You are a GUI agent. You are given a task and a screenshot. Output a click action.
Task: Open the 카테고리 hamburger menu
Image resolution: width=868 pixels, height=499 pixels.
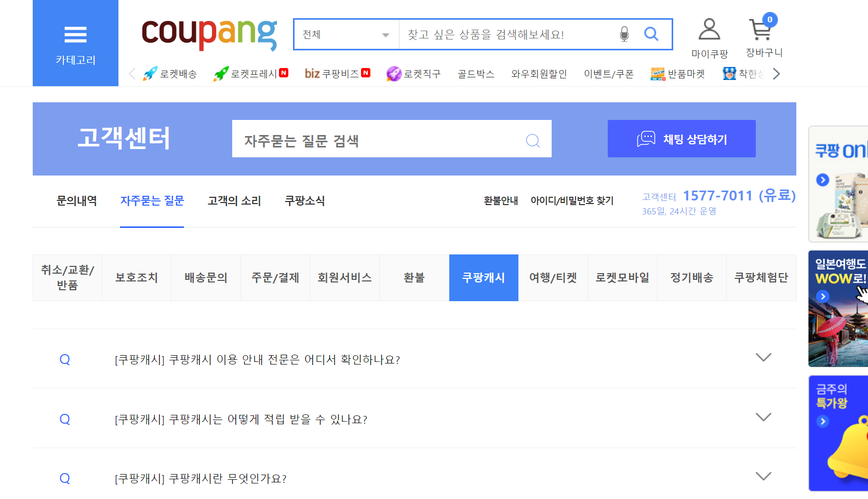click(x=75, y=43)
